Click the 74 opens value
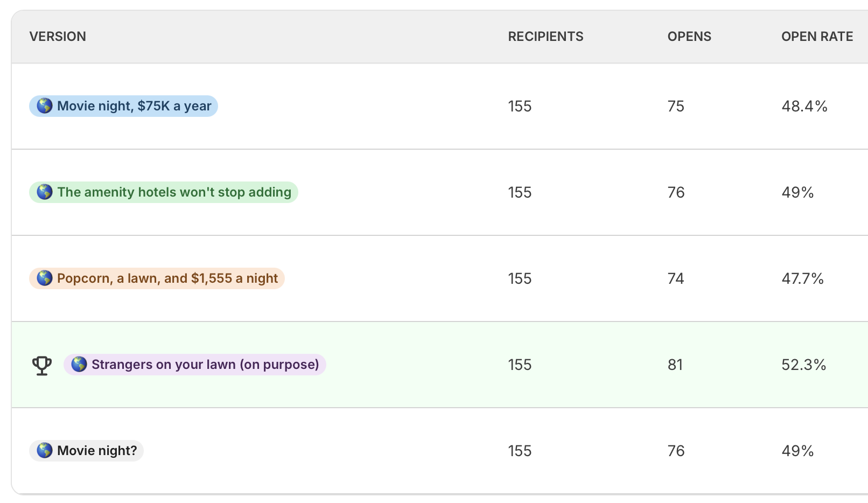This screenshot has width=868, height=503. point(676,278)
